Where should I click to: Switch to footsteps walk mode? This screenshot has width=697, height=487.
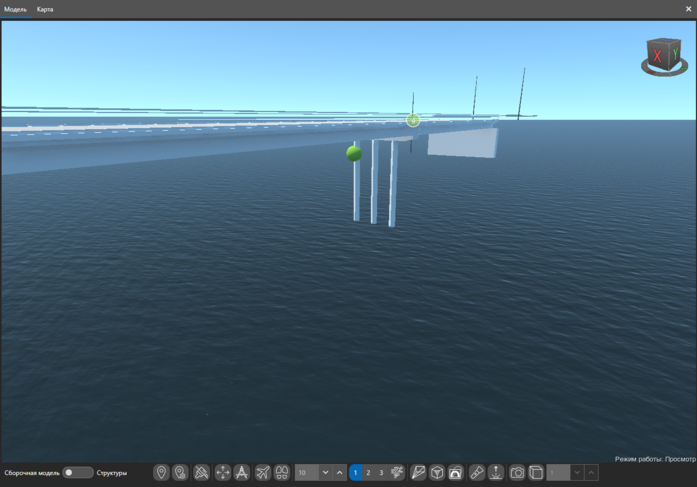tap(282, 472)
